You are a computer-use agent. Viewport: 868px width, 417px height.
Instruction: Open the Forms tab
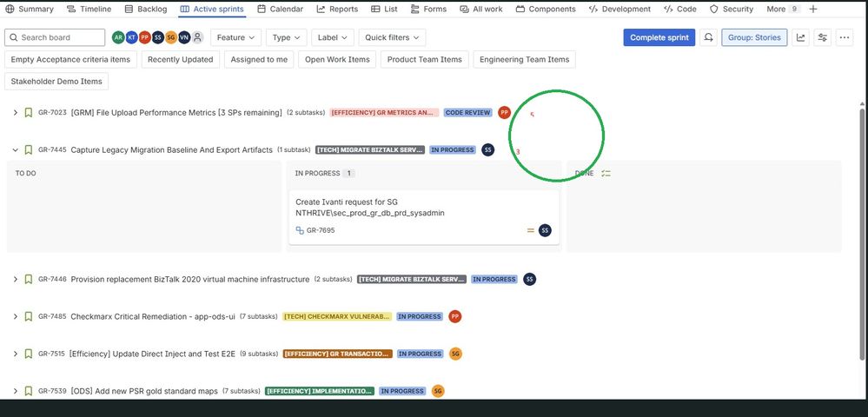pos(428,9)
